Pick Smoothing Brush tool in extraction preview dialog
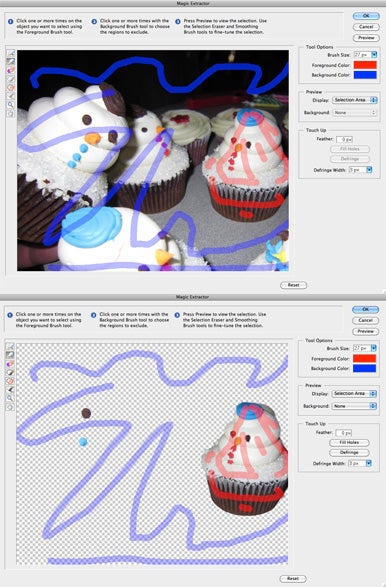 (x=10, y=390)
